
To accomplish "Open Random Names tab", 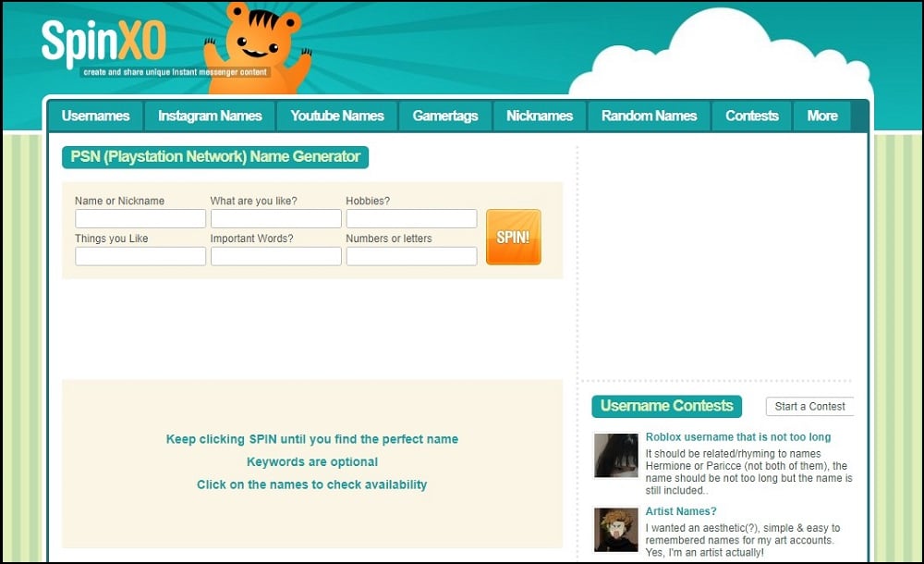I will click(649, 116).
